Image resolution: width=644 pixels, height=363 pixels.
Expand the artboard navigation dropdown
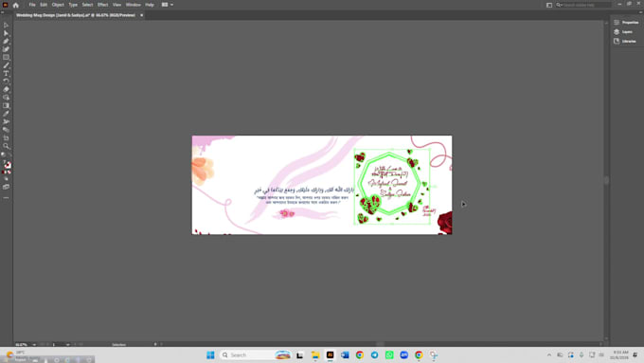(68, 344)
